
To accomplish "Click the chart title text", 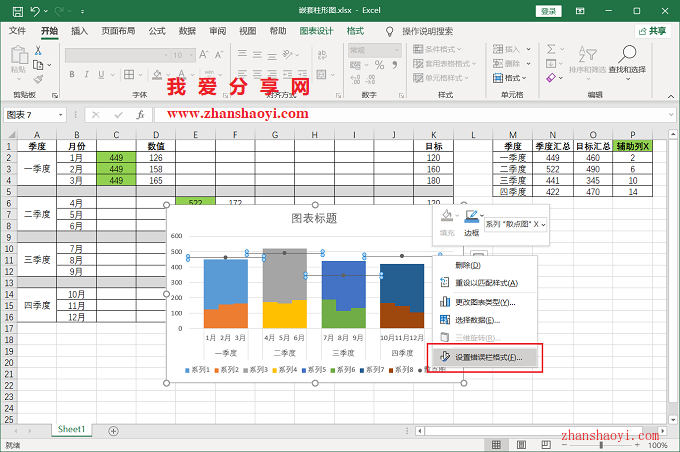I will [x=314, y=218].
